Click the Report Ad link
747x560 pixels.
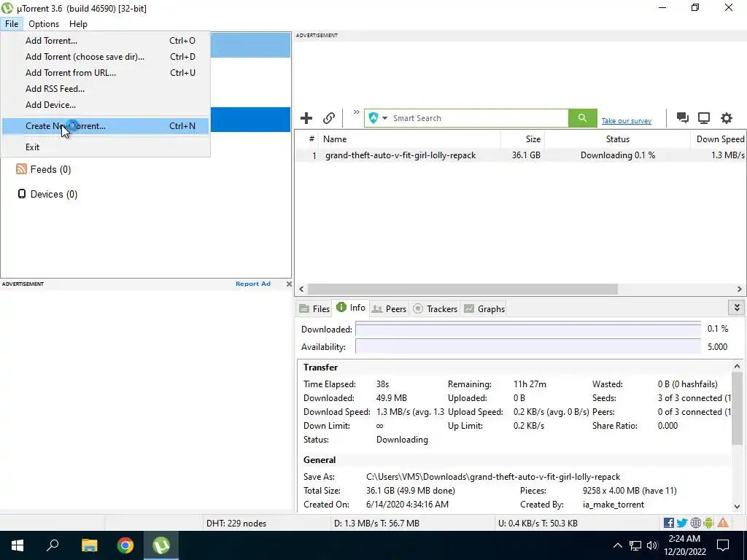(253, 284)
